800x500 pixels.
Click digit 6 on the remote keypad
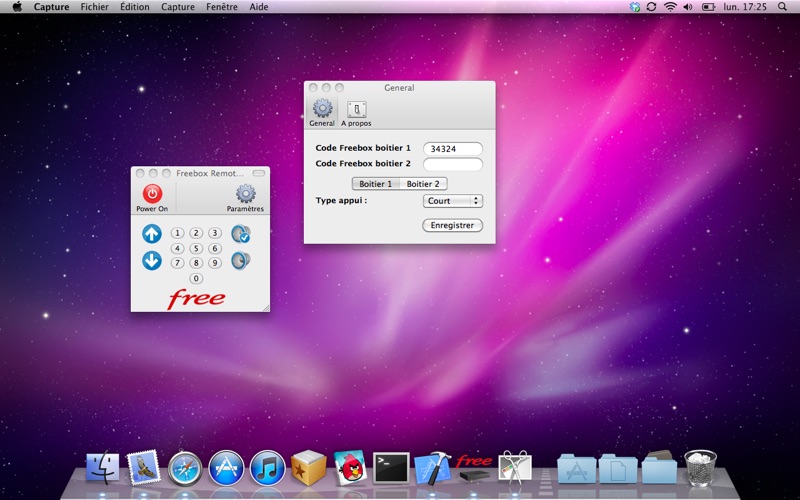(x=215, y=248)
